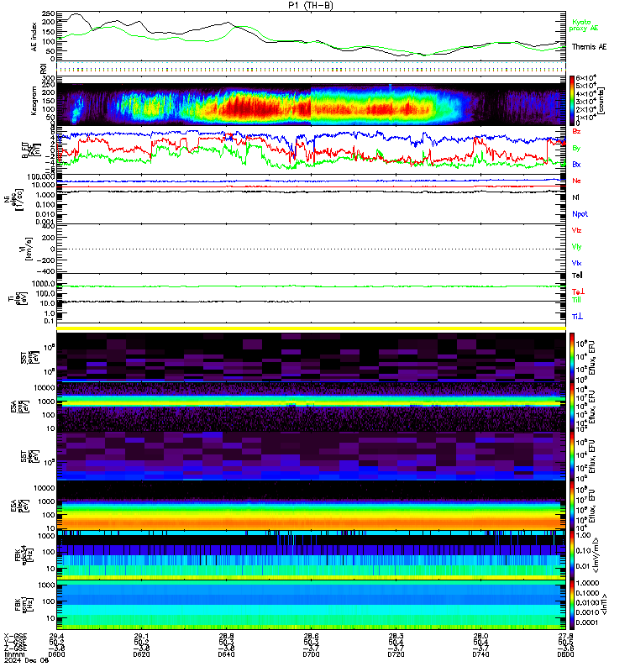Screen dimensions: 630x672
Task: Click the 0720 time tick label
Action: (x=396, y=654)
